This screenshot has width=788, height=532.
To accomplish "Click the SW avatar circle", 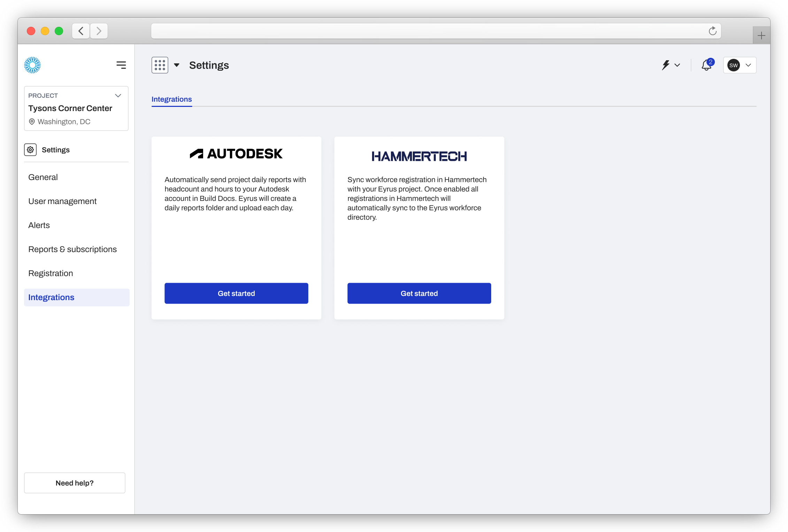I will [733, 65].
